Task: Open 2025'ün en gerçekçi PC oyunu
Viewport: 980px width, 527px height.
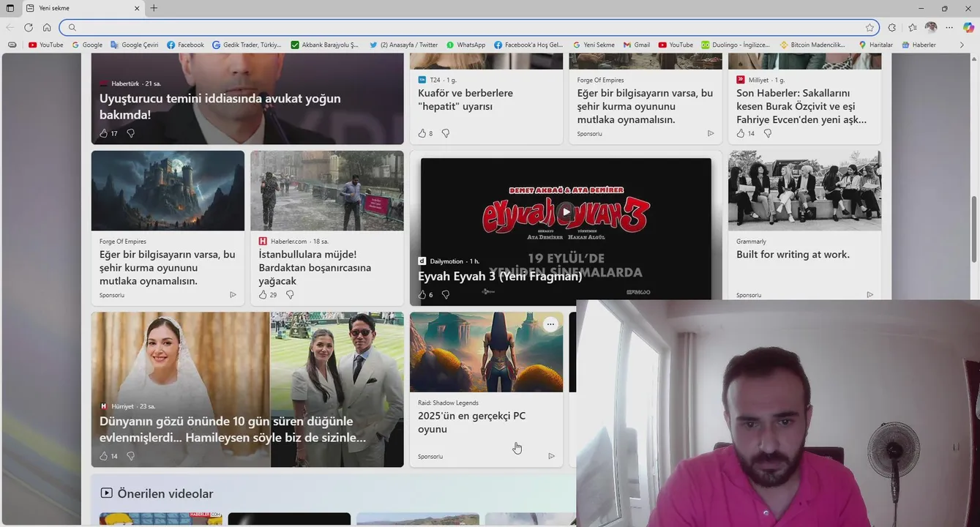Action: click(471, 422)
